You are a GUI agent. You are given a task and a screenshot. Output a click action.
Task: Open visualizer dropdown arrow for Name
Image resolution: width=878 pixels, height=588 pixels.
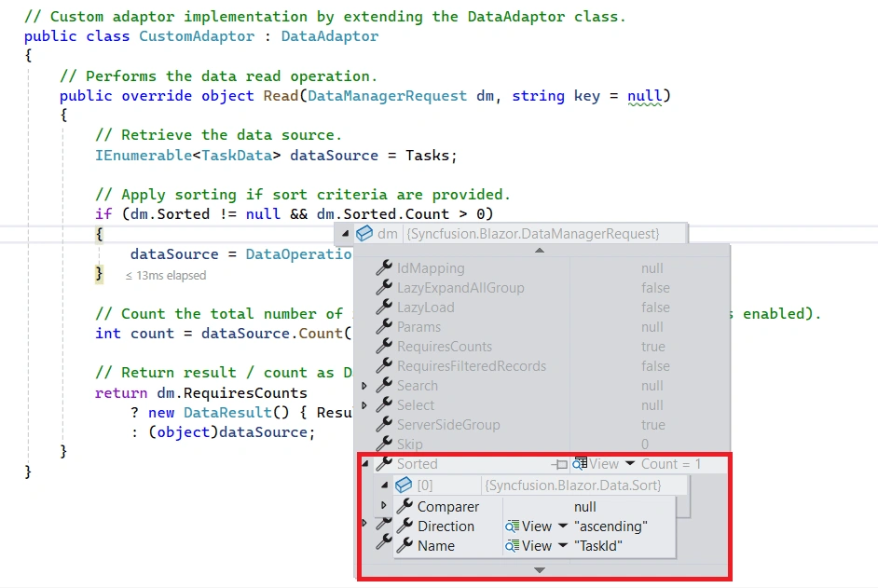point(563,545)
